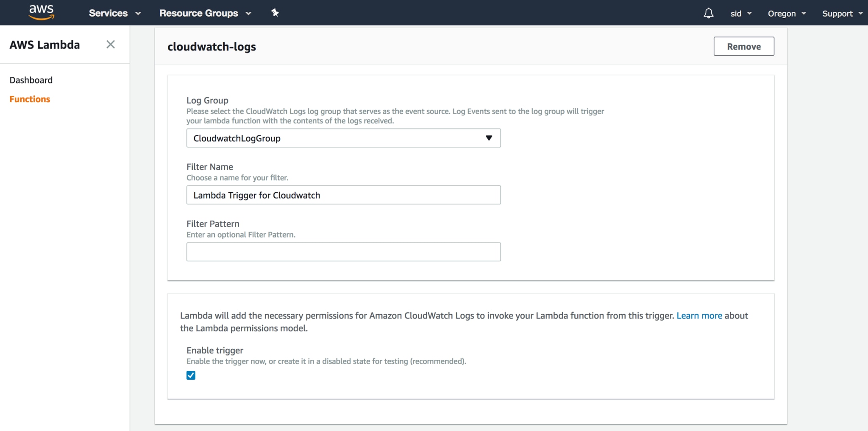Expand the Support dropdown menu
Viewport: 868px width, 431px height.
tap(842, 14)
